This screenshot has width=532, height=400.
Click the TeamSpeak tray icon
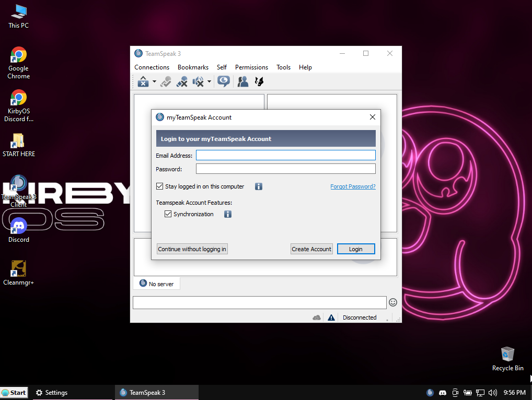430,393
